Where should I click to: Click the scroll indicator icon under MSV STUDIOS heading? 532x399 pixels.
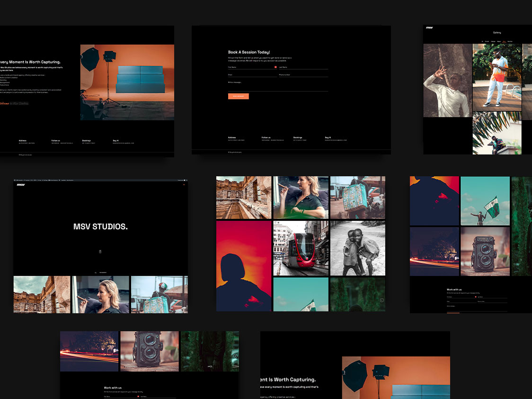(x=100, y=252)
